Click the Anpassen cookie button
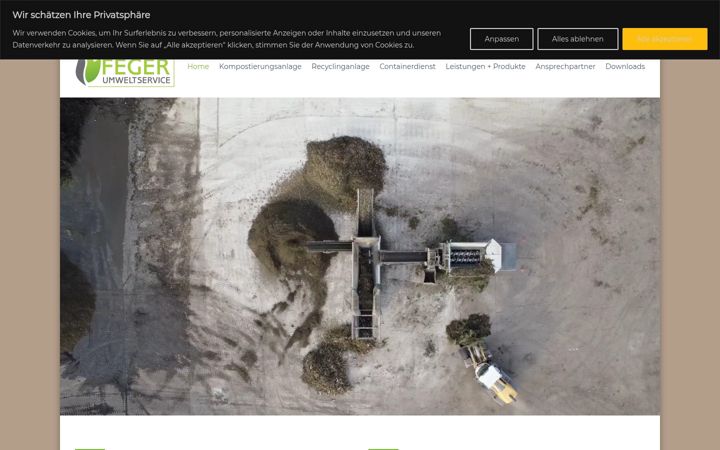This screenshot has height=450, width=720. coord(501,39)
